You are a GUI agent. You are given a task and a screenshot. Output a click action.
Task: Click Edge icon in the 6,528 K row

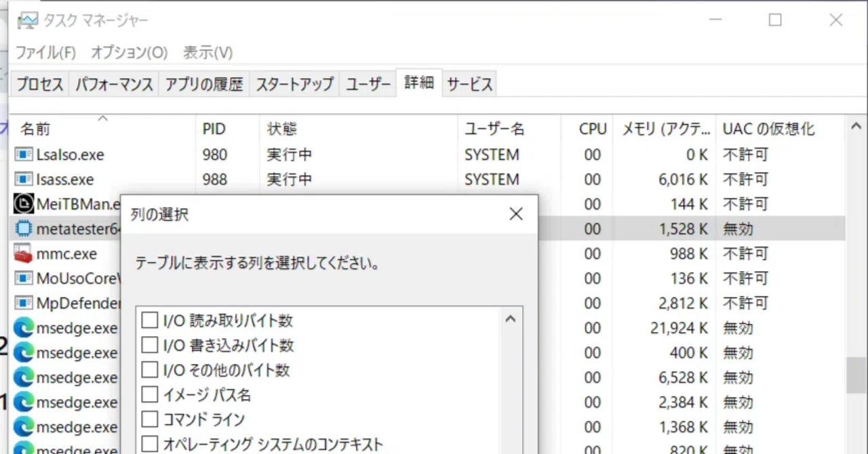(24, 377)
